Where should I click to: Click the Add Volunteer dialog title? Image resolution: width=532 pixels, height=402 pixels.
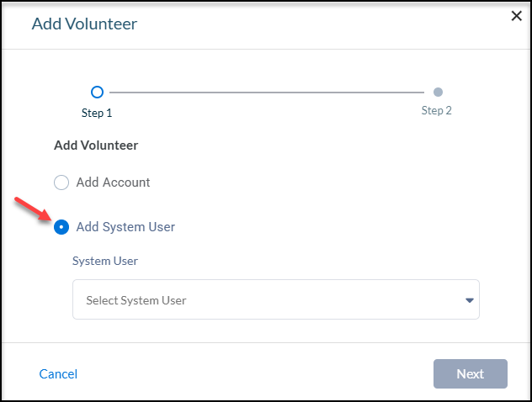(84, 24)
